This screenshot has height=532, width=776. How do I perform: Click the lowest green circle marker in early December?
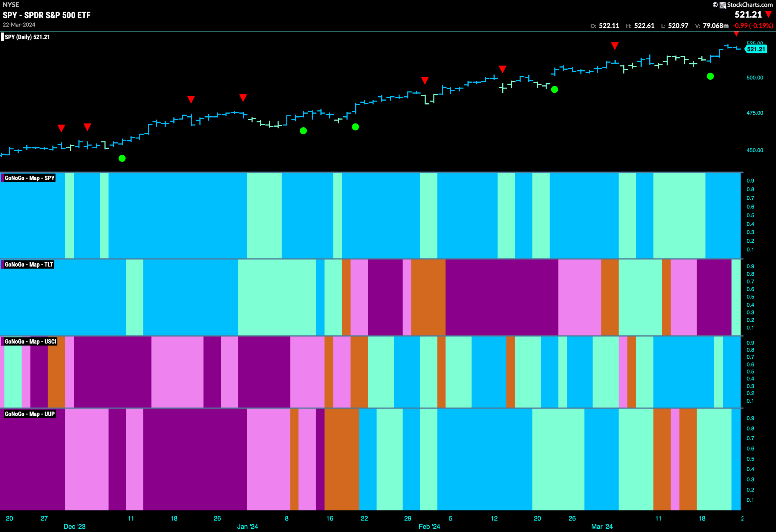[x=122, y=158]
